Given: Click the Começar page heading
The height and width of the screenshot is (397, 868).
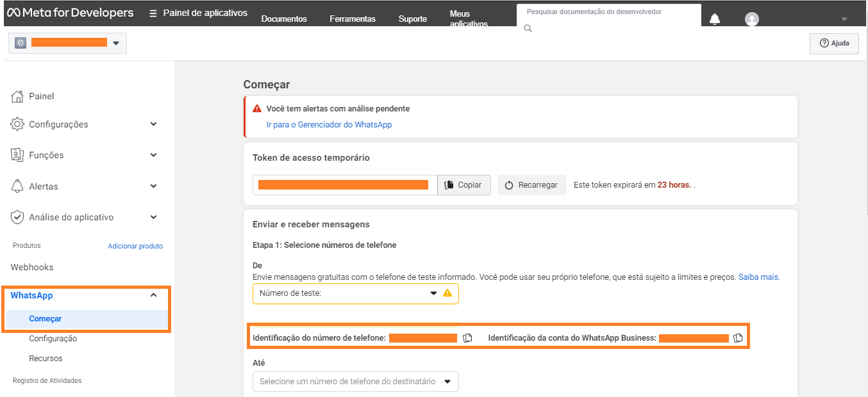Looking at the screenshot, I should [x=267, y=85].
